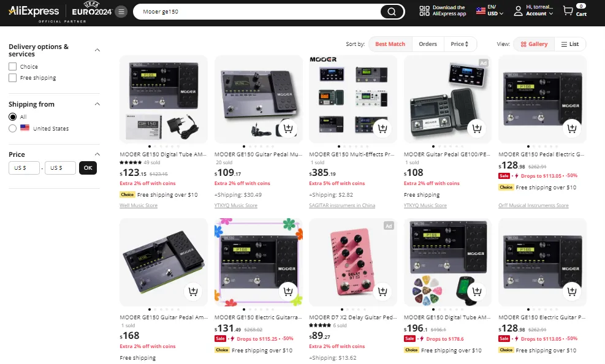This screenshot has width=605, height=364.
Task: Click the search magnifier button
Action: [x=391, y=12]
